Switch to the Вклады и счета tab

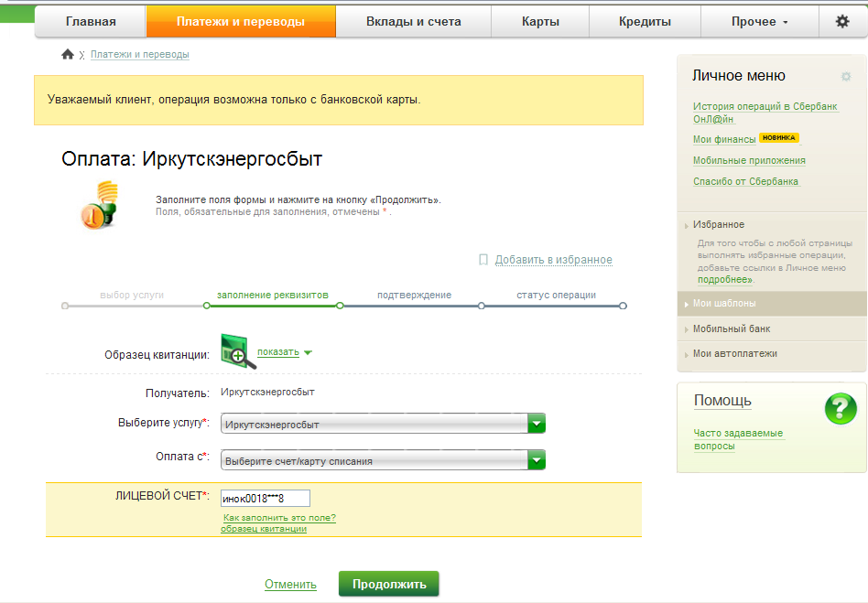(414, 22)
